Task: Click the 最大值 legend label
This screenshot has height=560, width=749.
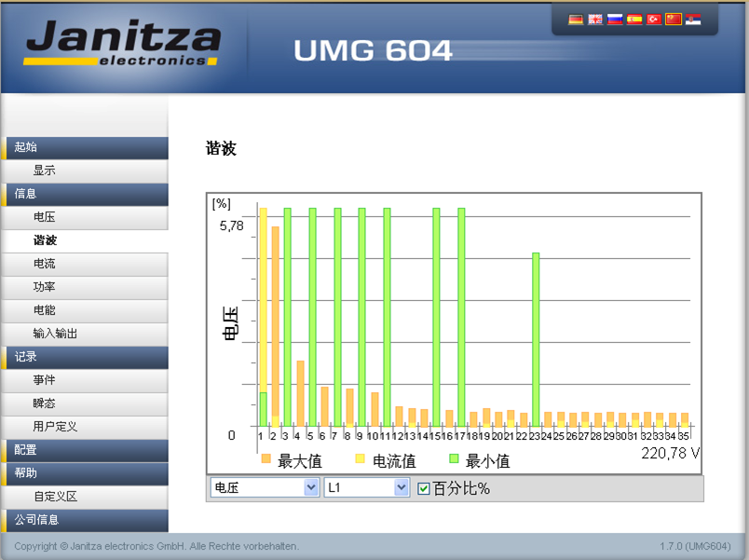Action: click(x=300, y=461)
